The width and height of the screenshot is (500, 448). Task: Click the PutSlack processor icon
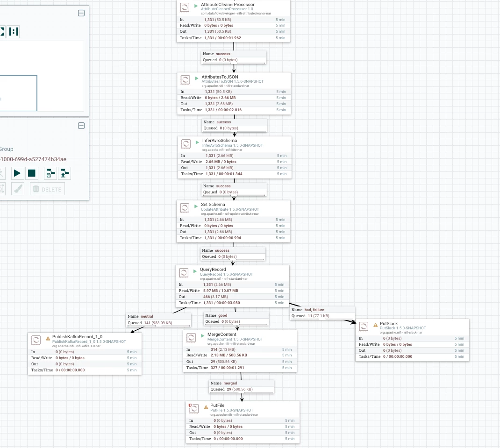364,327
